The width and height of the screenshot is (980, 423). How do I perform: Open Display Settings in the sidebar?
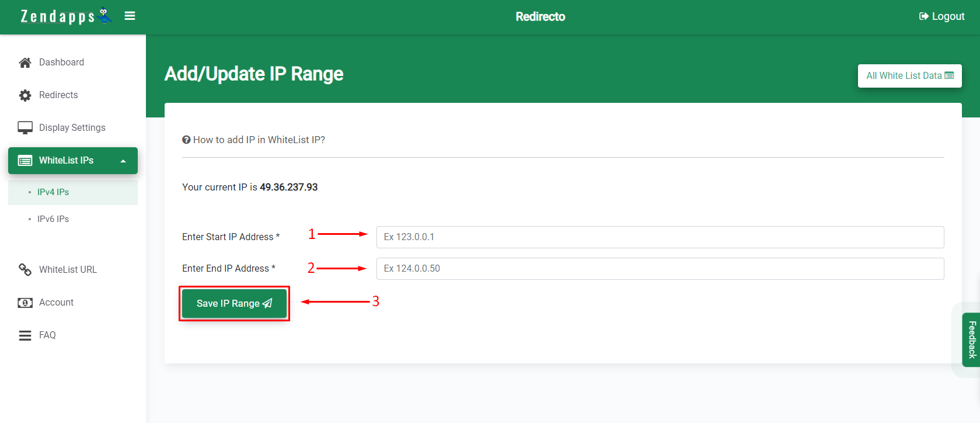[x=72, y=128]
